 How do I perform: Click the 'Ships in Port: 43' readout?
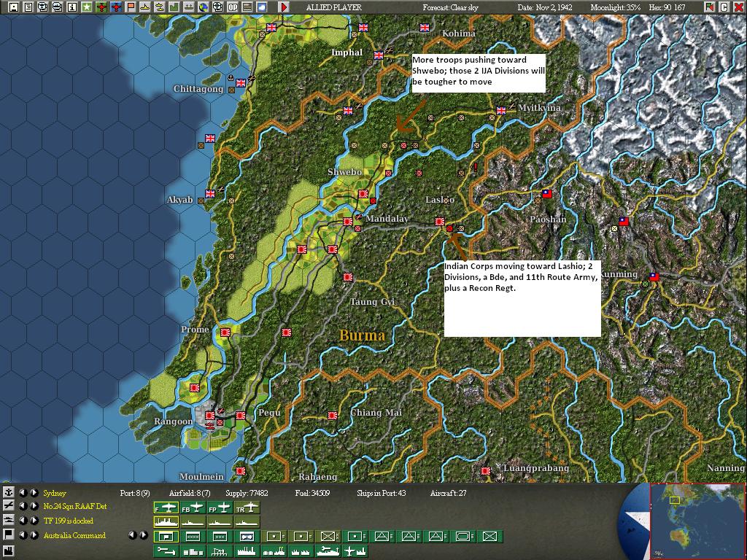pos(381,493)
